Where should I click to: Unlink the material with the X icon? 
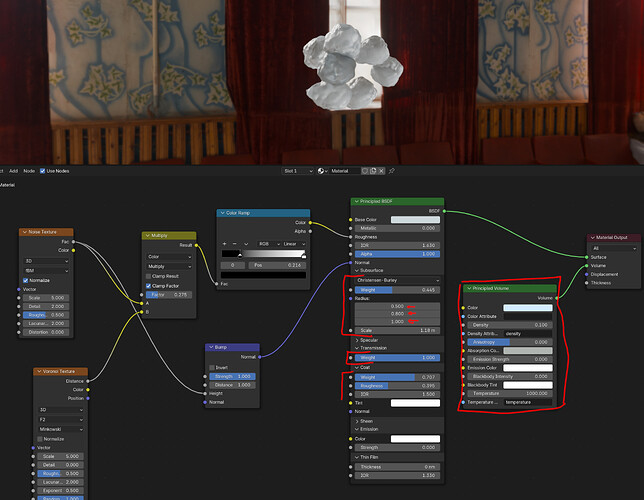(381, 171)
